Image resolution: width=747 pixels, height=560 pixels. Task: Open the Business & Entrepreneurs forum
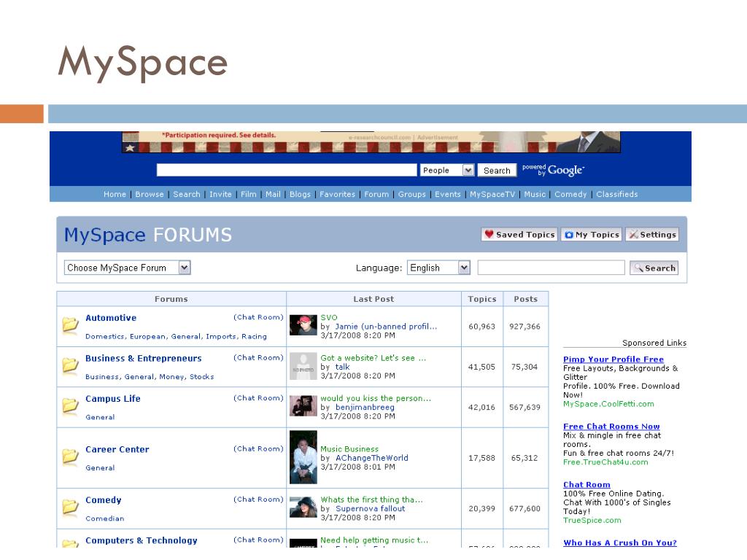(144, 358)
